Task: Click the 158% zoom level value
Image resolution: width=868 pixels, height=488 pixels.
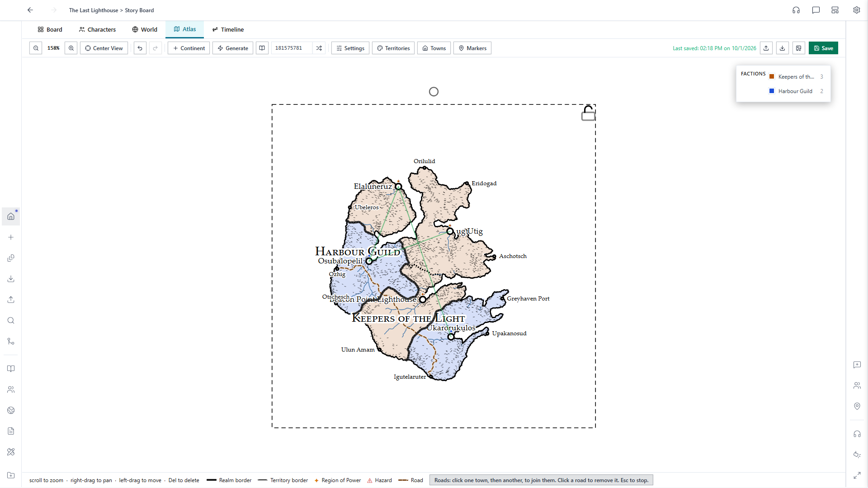Action: pos(53,48)
